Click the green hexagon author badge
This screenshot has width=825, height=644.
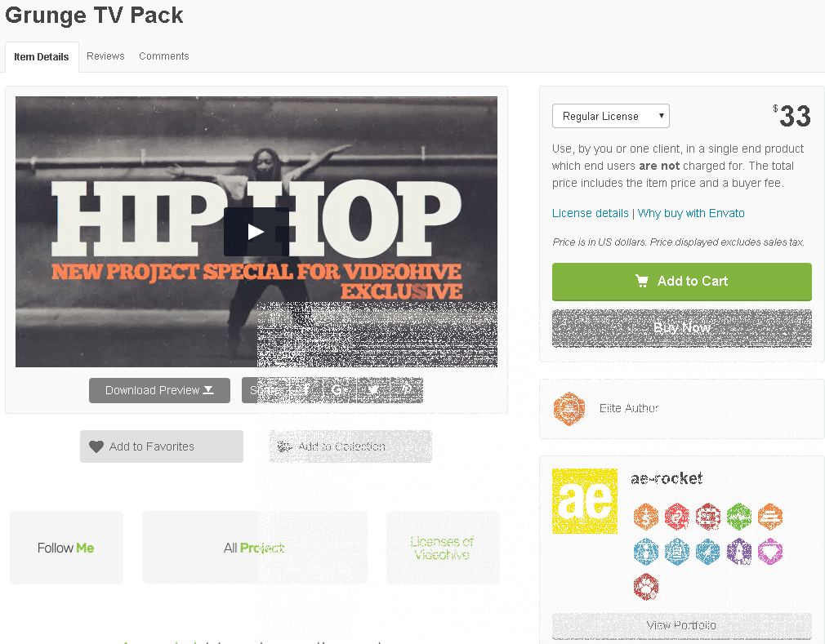click(x=739, y=516)
